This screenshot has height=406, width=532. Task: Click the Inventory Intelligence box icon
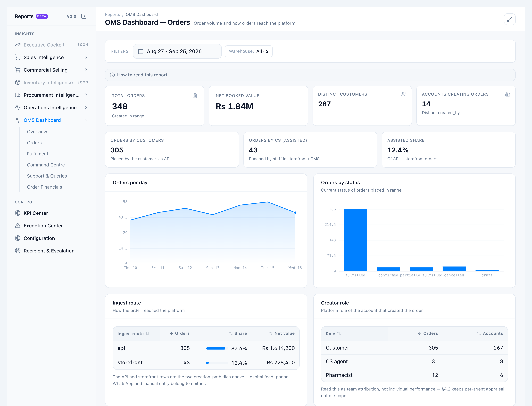18,82
